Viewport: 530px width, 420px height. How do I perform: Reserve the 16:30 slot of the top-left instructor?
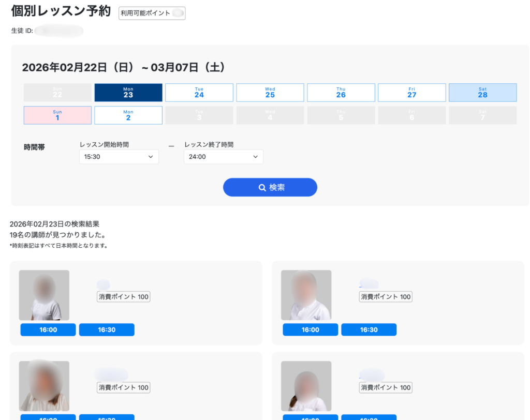107,329
